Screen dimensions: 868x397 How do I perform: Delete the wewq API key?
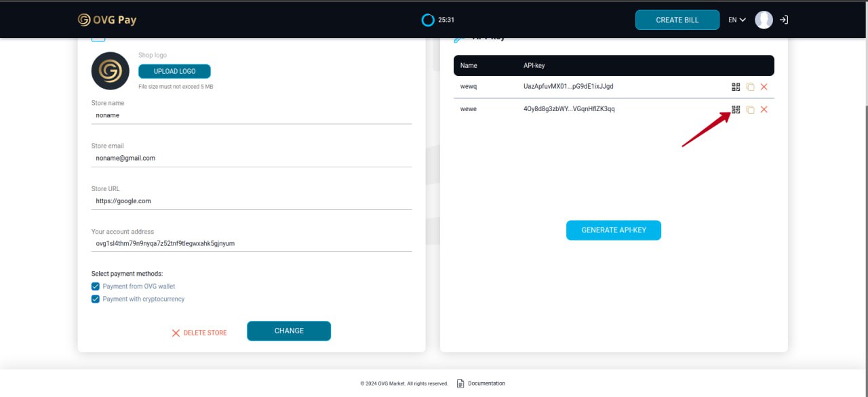pos(764,87)
